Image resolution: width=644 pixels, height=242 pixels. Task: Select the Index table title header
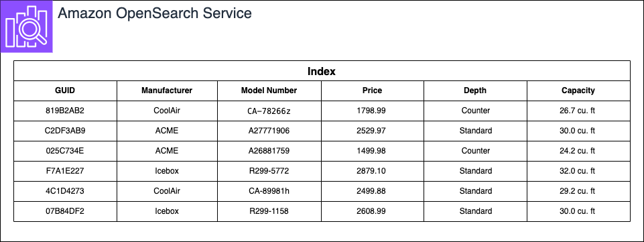tap(322, 71)
